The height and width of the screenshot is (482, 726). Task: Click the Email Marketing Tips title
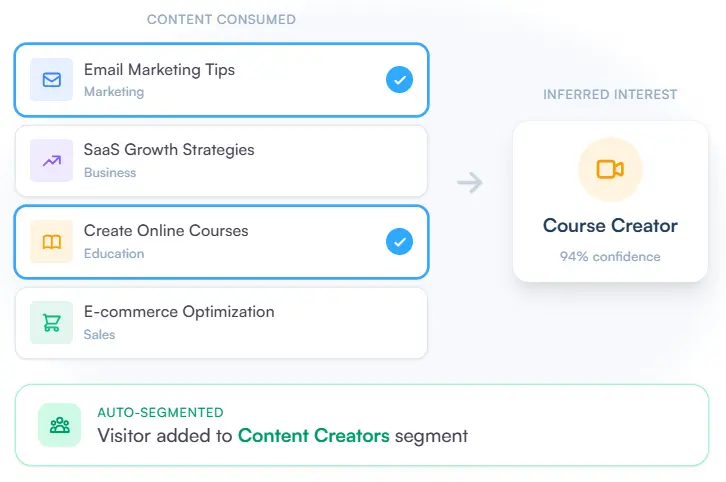[x=159, y=70]
